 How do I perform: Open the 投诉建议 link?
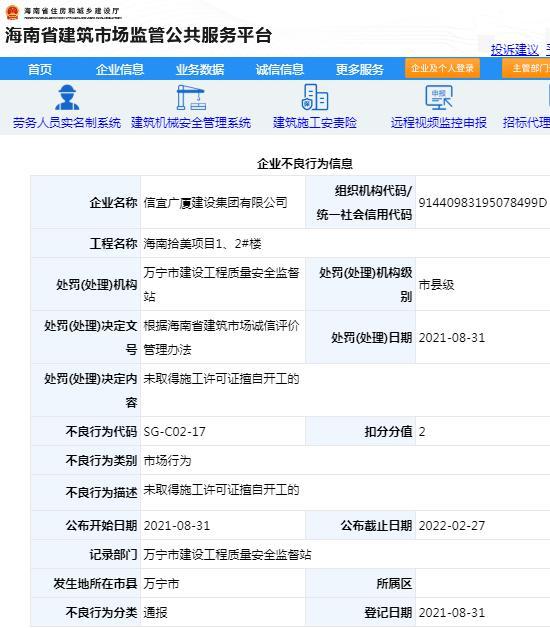(x=515, y=50)
